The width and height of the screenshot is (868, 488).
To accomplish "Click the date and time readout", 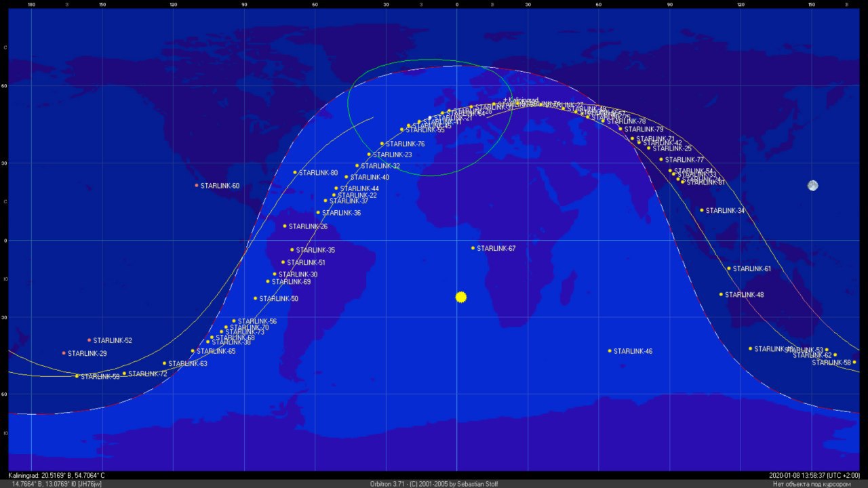I will 814,475.
